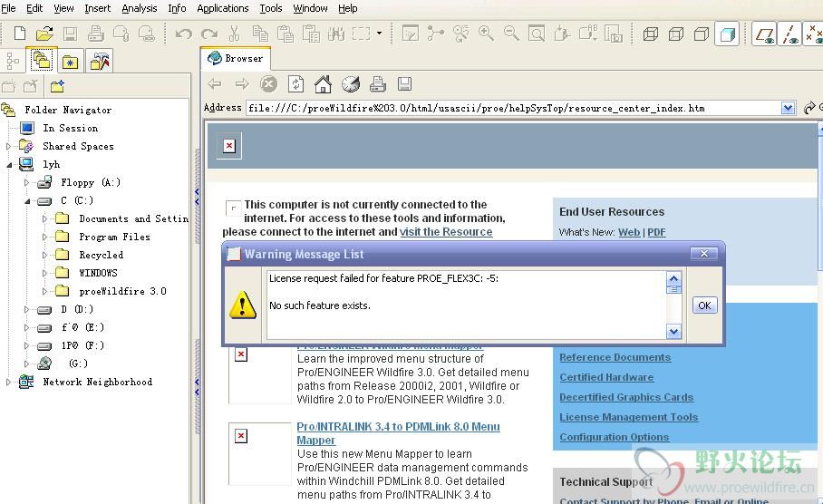Viewport: 823px width, 504px height.
Task: Expand Shared Spaces tree node
Action: pos(8,147)
